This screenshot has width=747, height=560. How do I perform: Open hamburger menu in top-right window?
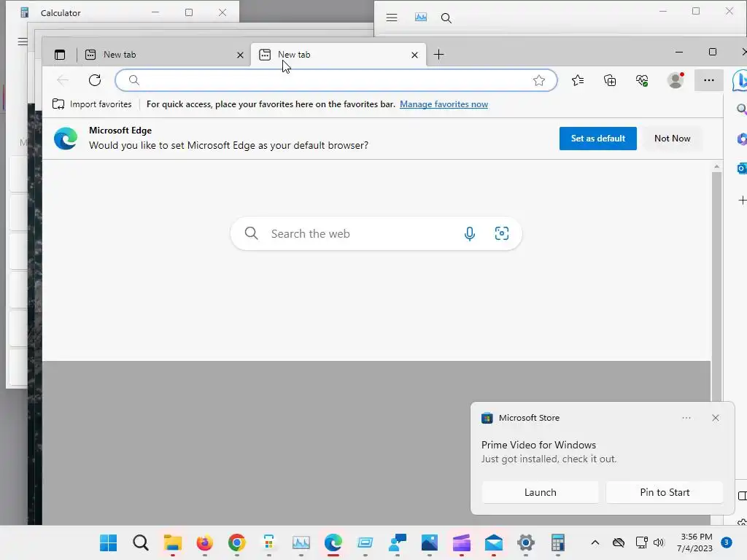392,18
